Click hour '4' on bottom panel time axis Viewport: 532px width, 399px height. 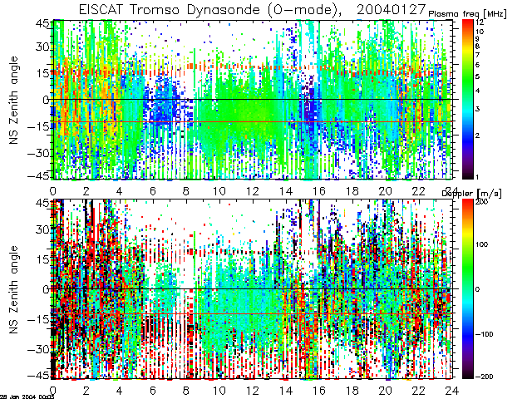pyautogui.click(x=120, y=391)
